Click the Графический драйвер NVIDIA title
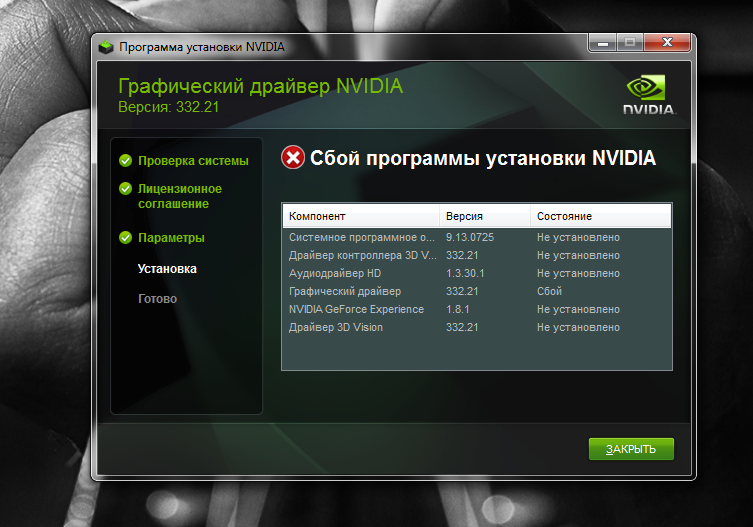Image resolution: width=753 pixels, height=527 pixels. [260, 86]
